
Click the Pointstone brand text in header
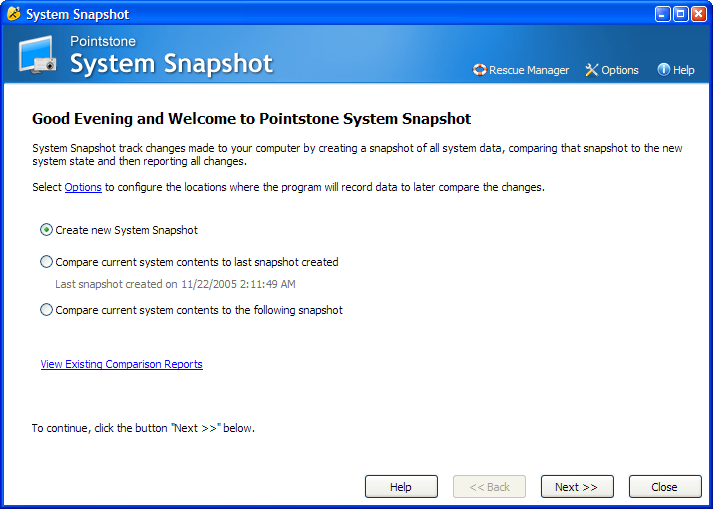point(103,41)
